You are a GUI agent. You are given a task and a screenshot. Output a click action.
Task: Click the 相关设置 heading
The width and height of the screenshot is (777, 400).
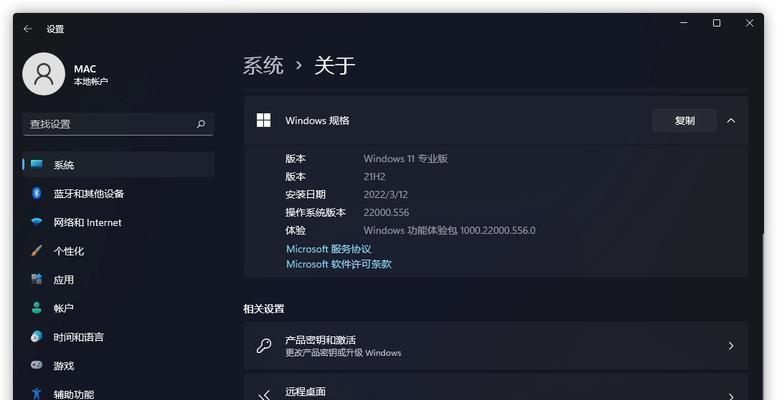click(264, 309)
